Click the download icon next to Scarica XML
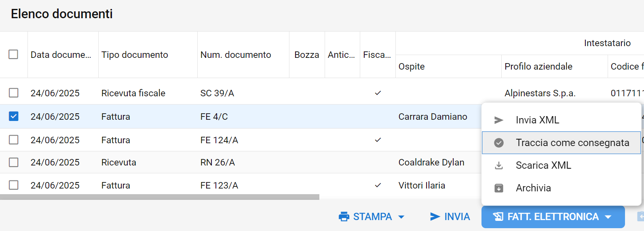Viewport: 644px width, 231px height. tap(499, 165)
